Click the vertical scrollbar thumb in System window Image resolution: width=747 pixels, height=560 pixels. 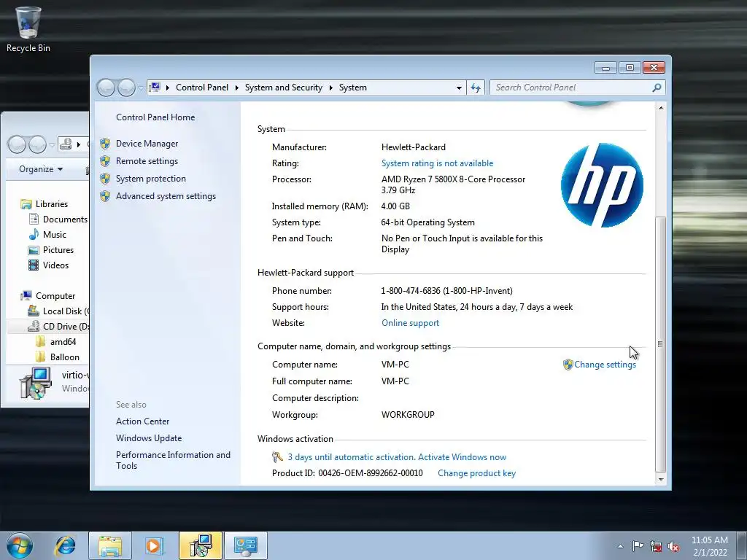click(660, 344)
